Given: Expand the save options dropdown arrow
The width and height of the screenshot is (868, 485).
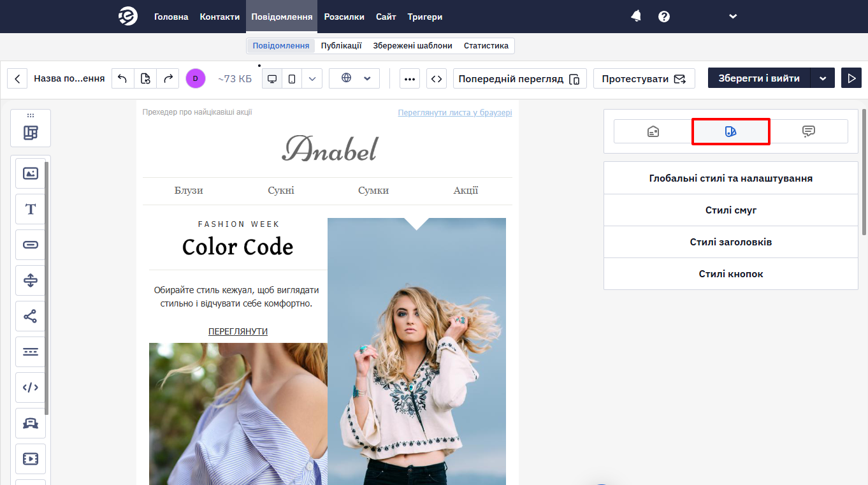Looking at the screenshot, I should 823,78.
